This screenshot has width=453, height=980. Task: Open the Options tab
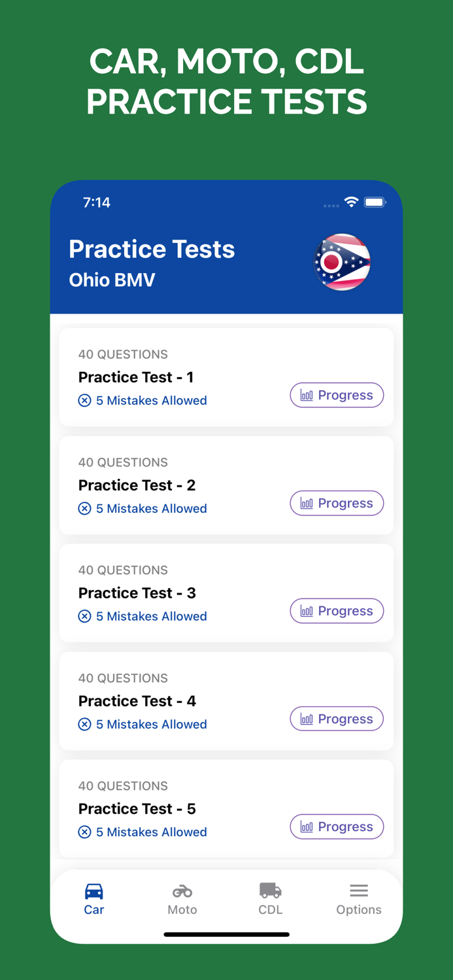(359, 898)
